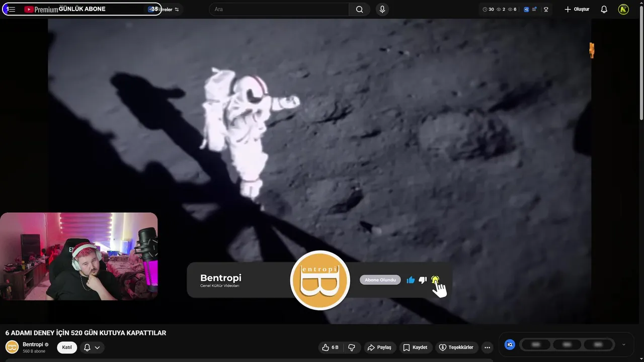
Task: Click the Bentropi channel avatar below video
Action: pos(12,347)
